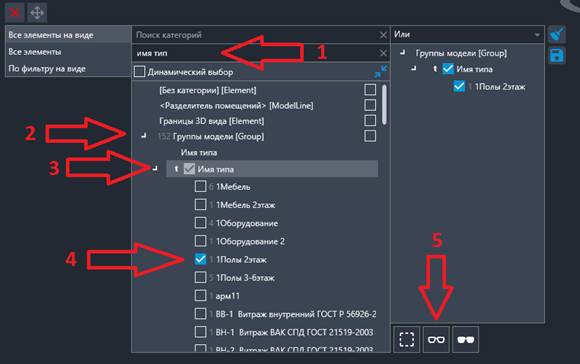The height and width of the screenshot is (364, 580).
Task: Uncheck Имя типа in the right panel
Action: click(448, 68)
